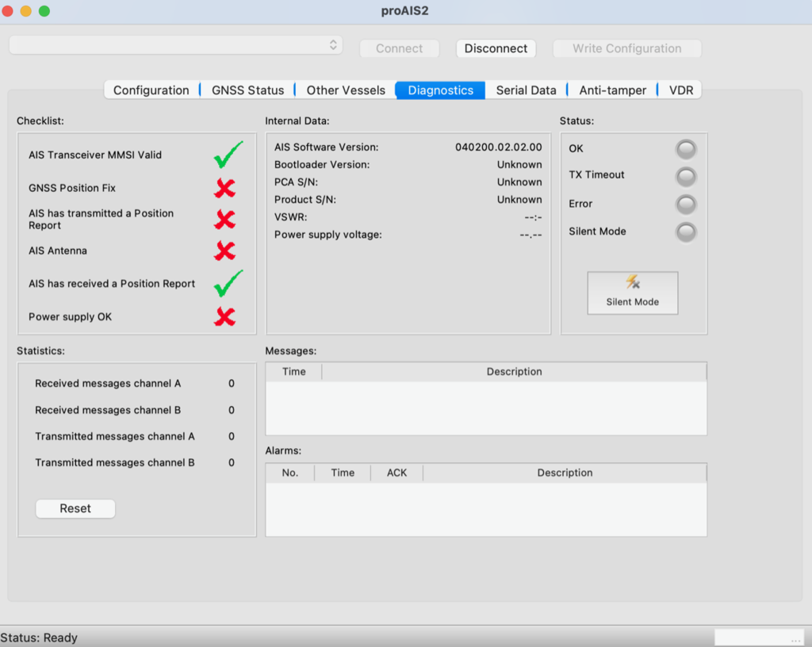
Task: Click the ACK column header in Alarms
Action: [396, 473]
